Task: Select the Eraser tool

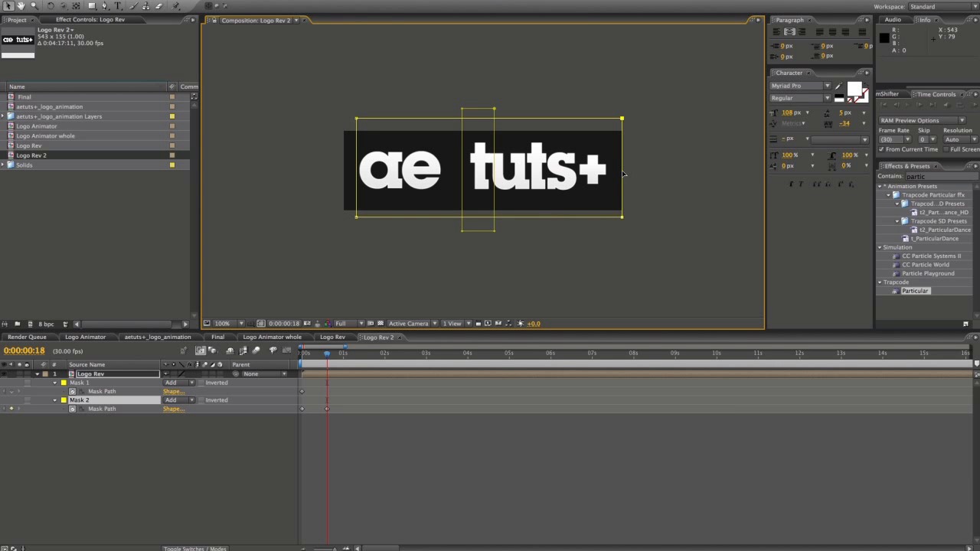Action: [158, 6]
